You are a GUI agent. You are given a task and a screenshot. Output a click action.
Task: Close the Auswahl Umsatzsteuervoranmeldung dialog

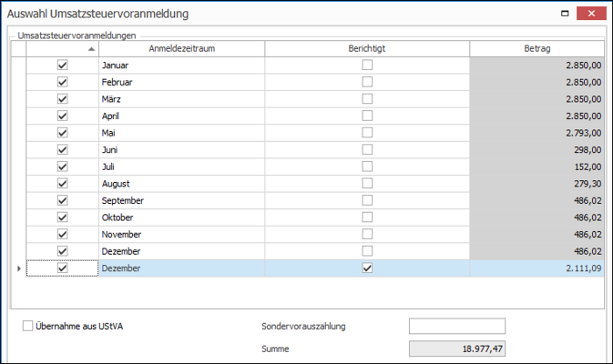pyautogui.click(x=591, y=13)
